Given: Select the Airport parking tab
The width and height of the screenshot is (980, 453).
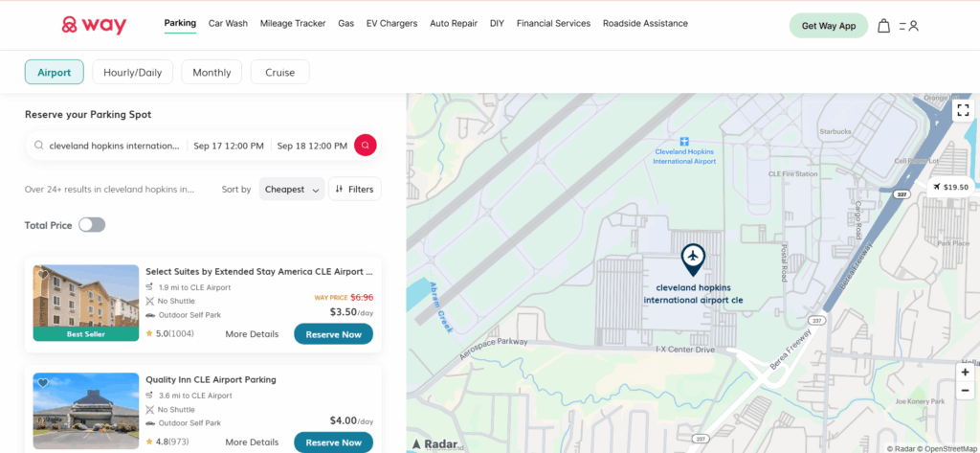Looking at the screenshot, I should coord(55,72).
